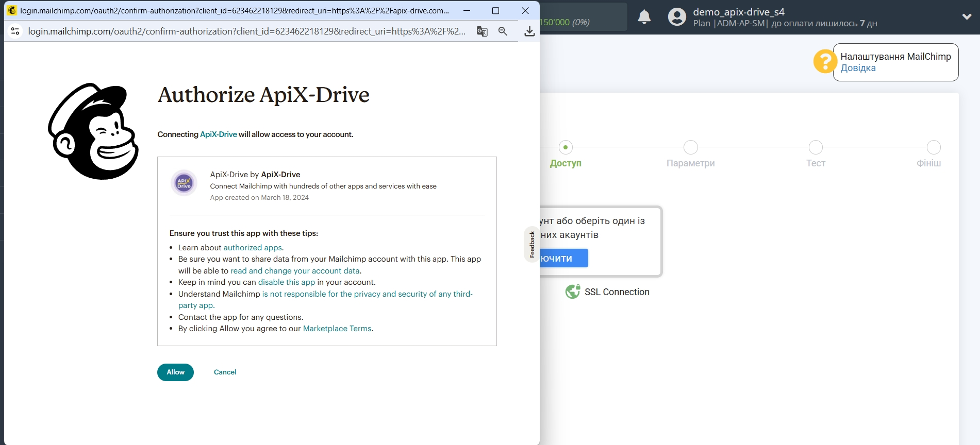Click the demo_apix-drive_s4 account name
This screenshot has height=445, width=980.
738,12
